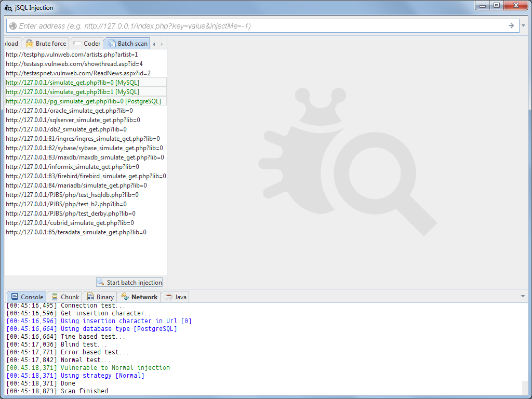The image size is (532, 399).
Task: Select the test_h2.php URL
Action: pyautogui.click(x=86, y=204)
